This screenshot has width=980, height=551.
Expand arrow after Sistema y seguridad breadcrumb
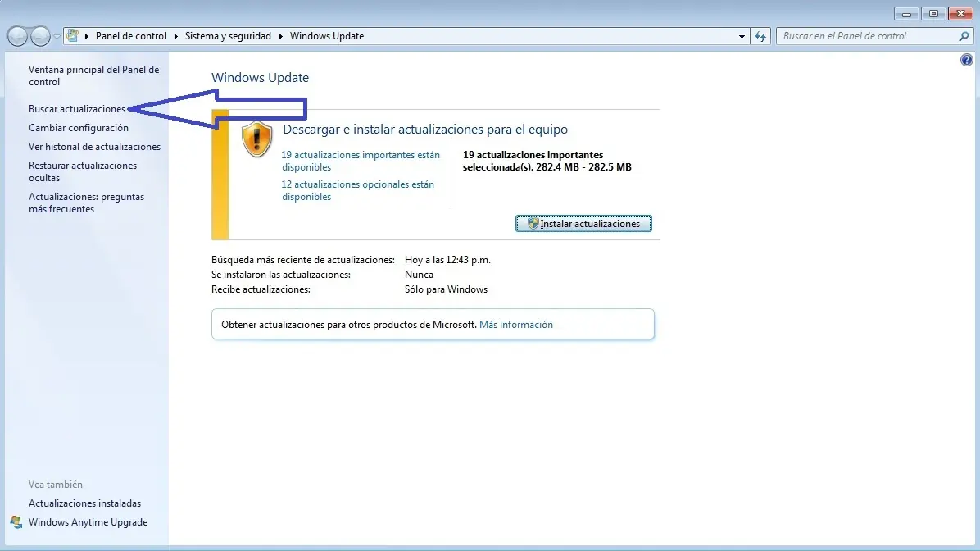pos(280,36)
